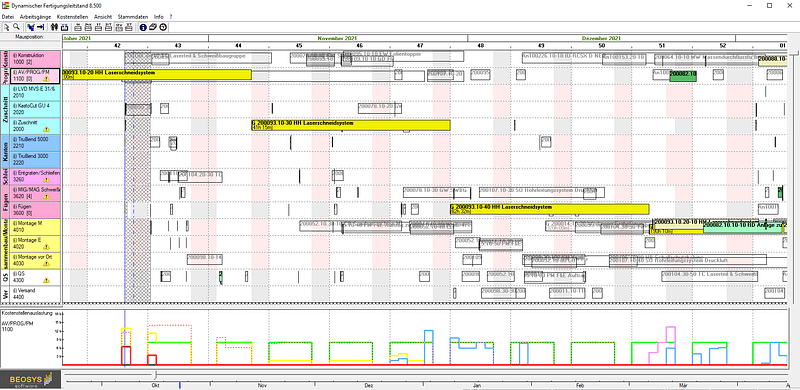Open search with the binoculars icon
800x390 pixels.
pyautogui.click(x=55, y=27)
